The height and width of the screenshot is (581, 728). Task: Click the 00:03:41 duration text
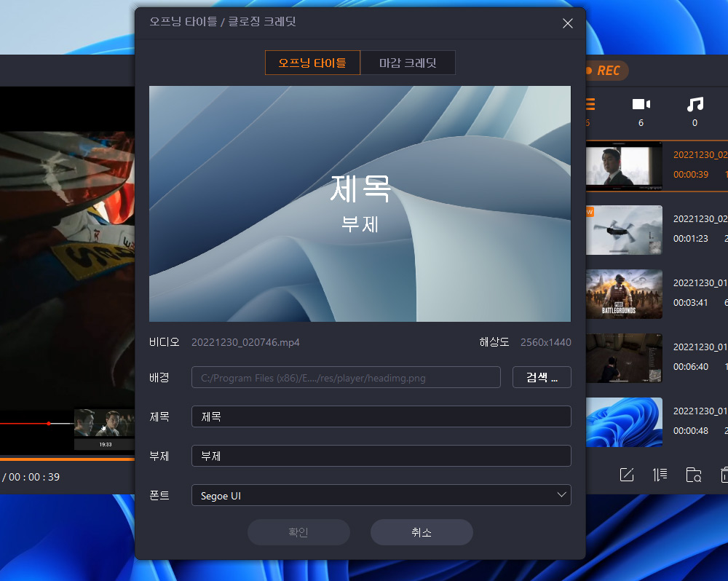pyautogui.click(x=691, y=303)
